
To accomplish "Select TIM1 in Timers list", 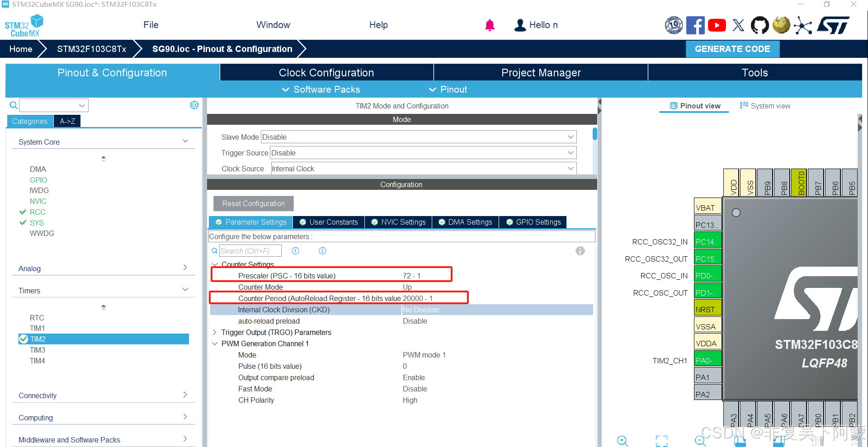I will point(37,328).
